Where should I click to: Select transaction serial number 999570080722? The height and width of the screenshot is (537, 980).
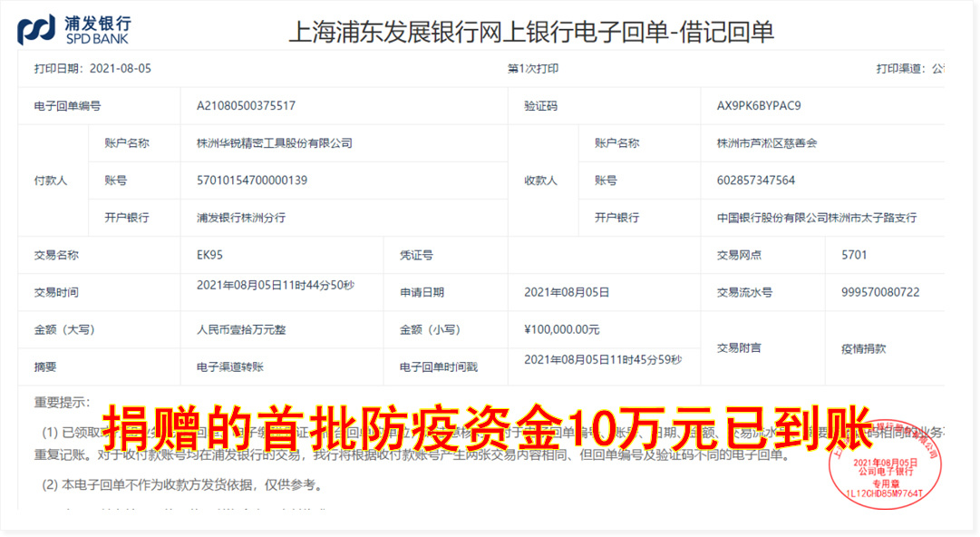point(880,292)
